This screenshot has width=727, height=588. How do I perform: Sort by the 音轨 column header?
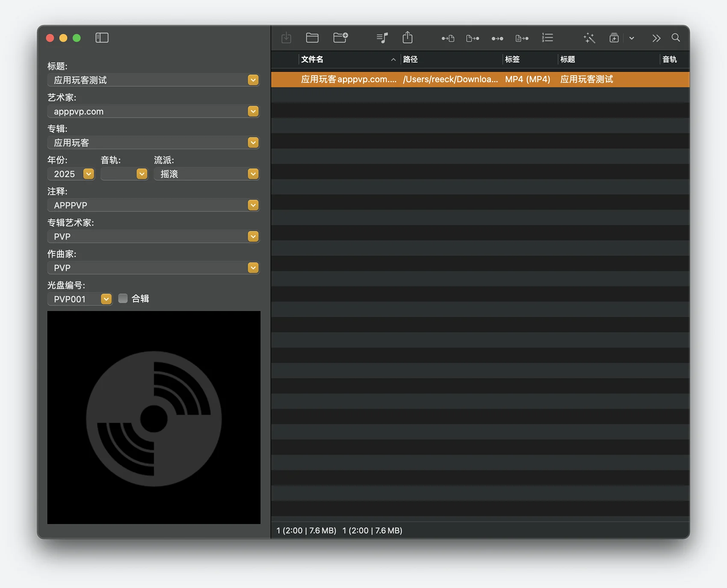click(674, 59)
